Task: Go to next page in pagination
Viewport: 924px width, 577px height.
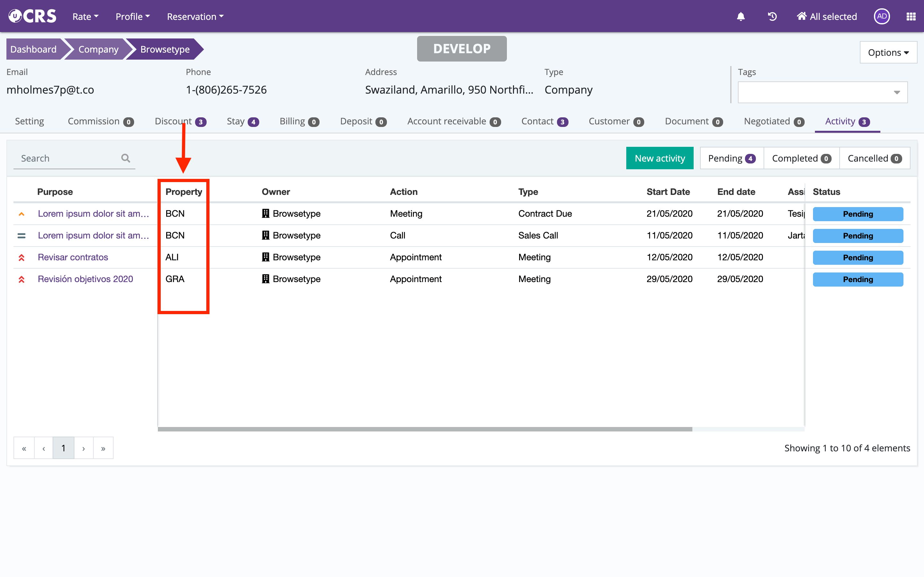Action: coord(84,448)
